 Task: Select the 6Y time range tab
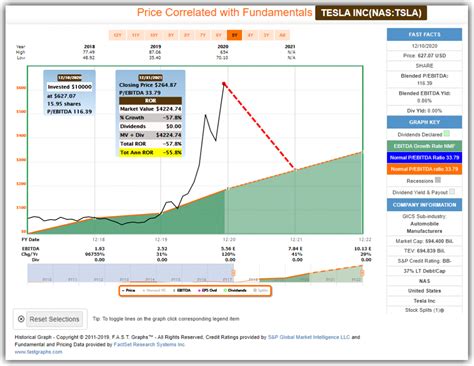click(x=219, y=35)
